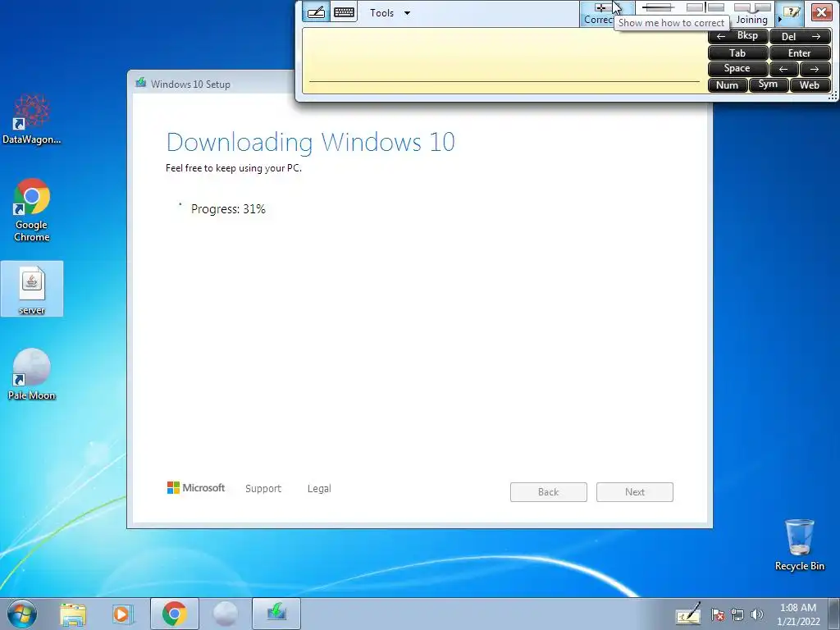The height and width of the screenshot is (630, 840).
Task: Select the Recycle Bin icon
Action: click(x=800, y=545)
